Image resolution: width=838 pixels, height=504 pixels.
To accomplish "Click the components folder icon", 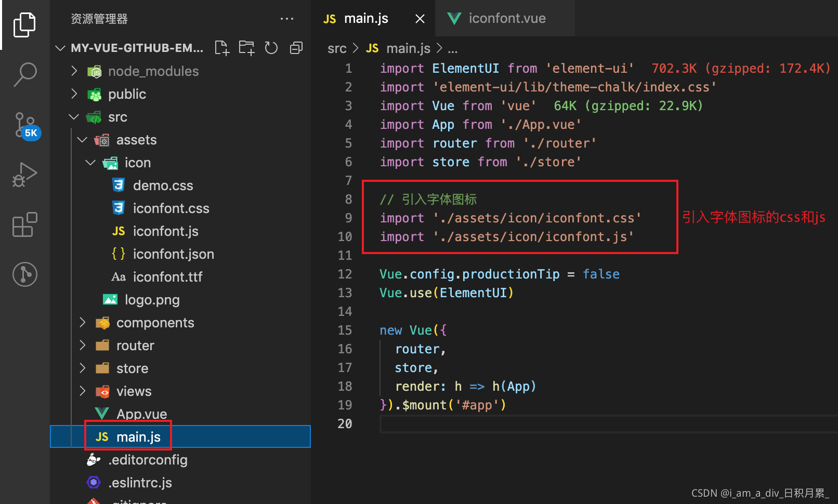I will click(103, 323).
